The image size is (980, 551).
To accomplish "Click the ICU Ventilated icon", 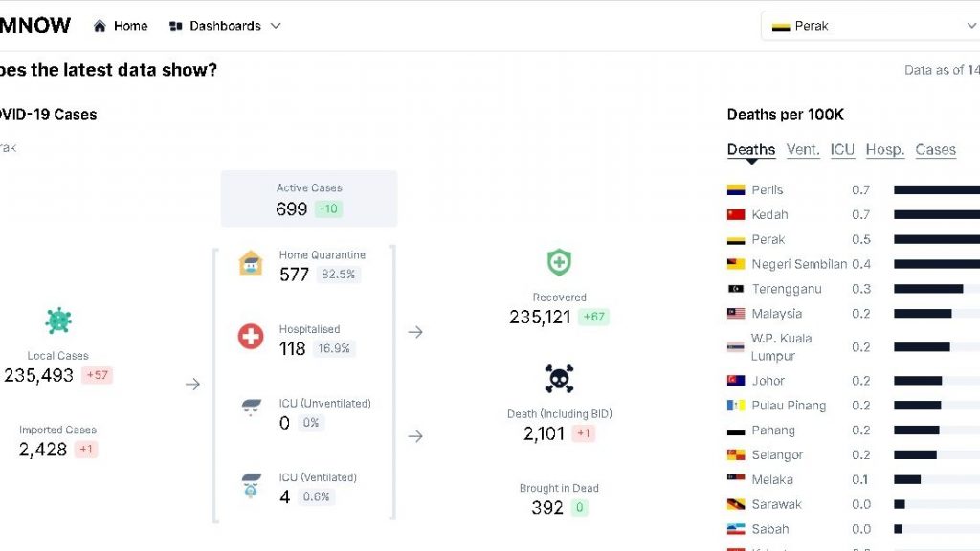I will click(x=251, y=485).
